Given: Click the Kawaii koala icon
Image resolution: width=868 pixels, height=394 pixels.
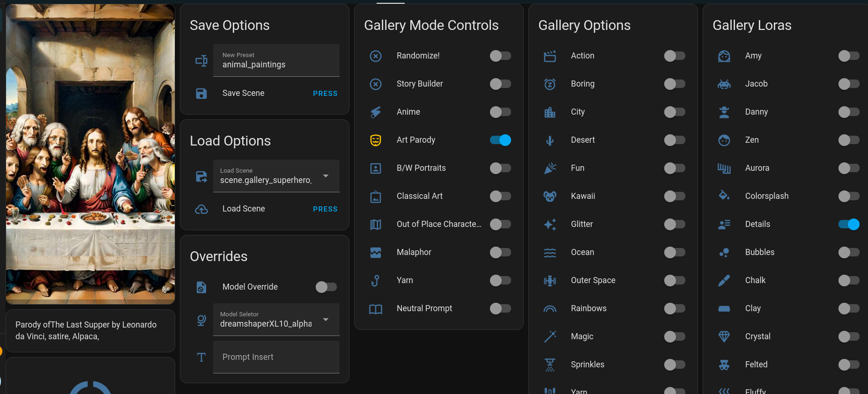Looking at the screenshot, I should (550, 196).
